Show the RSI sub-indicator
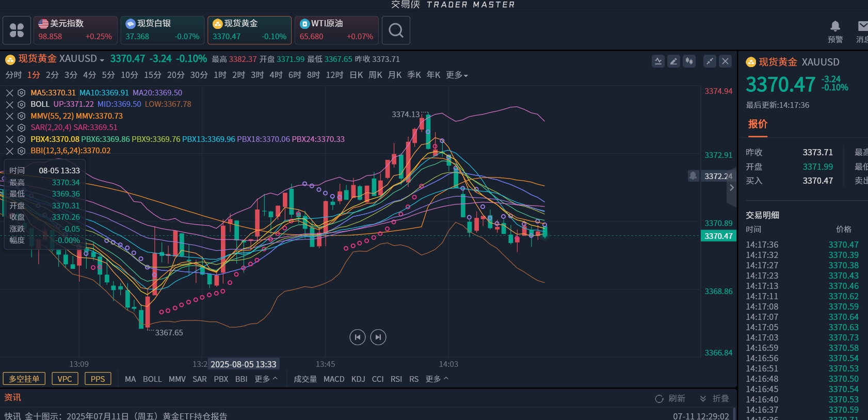Viewport: 868px width, 420px height. (x=396, y=379)
